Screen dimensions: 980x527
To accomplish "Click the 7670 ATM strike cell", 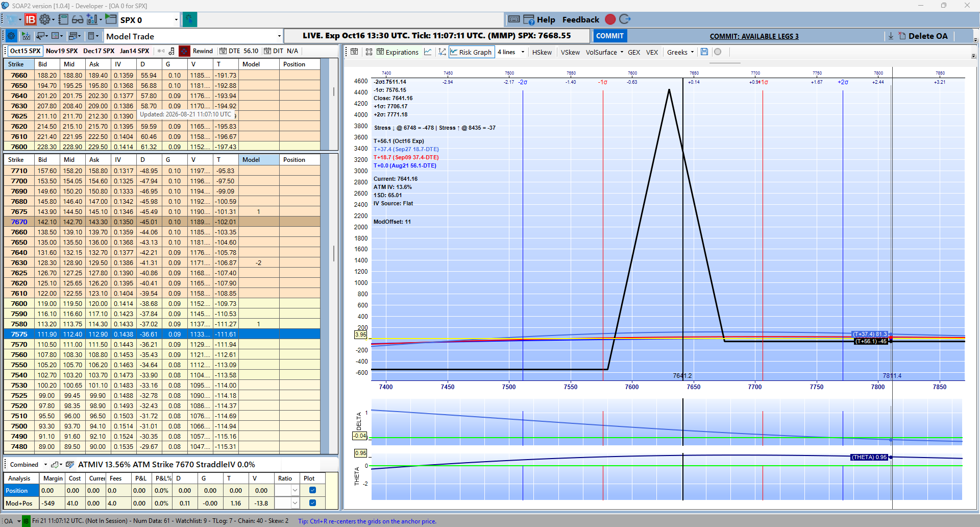I will tap(19, 222).
